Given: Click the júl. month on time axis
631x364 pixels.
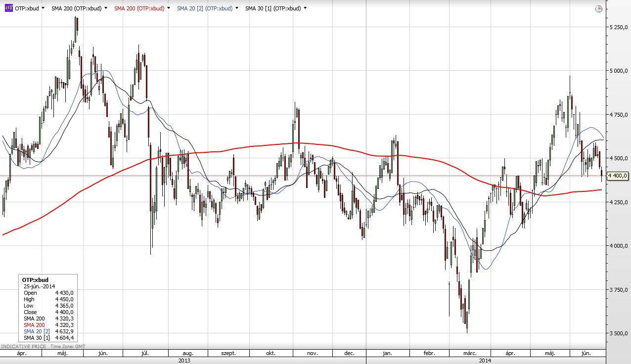Looking at the screenshot, I should [145, 354].
